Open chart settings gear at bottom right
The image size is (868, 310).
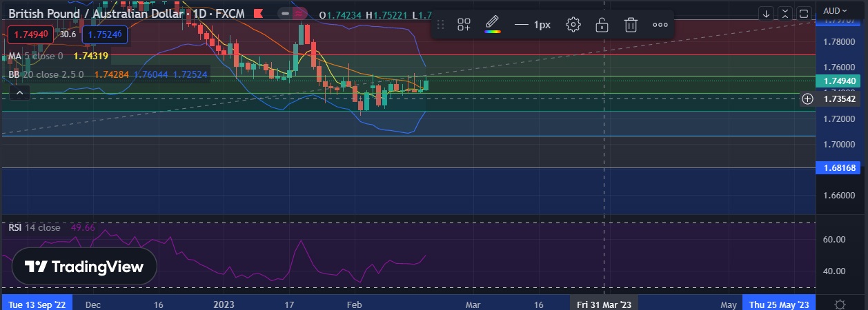[x=840, y=304]
